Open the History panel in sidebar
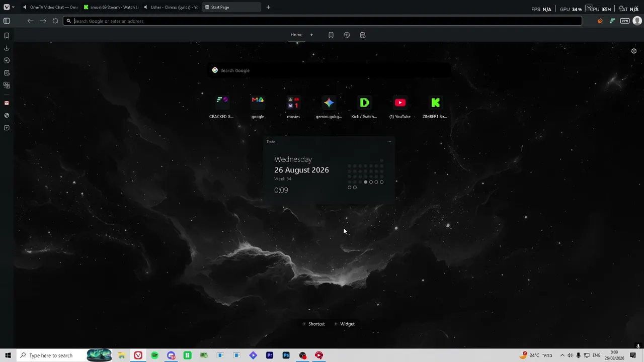The height and width of the screenshot is (362, 644). tap(7, 60)
